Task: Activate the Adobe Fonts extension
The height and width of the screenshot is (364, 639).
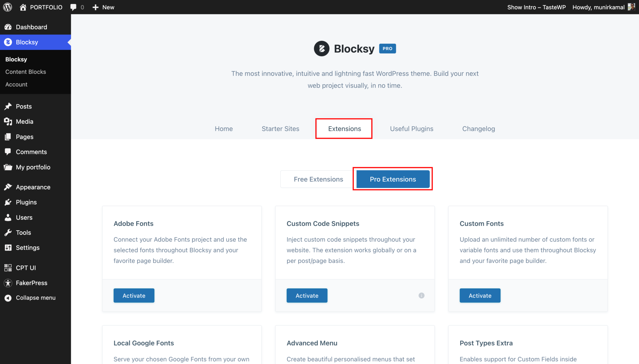Action: click(x=134, y=295)
